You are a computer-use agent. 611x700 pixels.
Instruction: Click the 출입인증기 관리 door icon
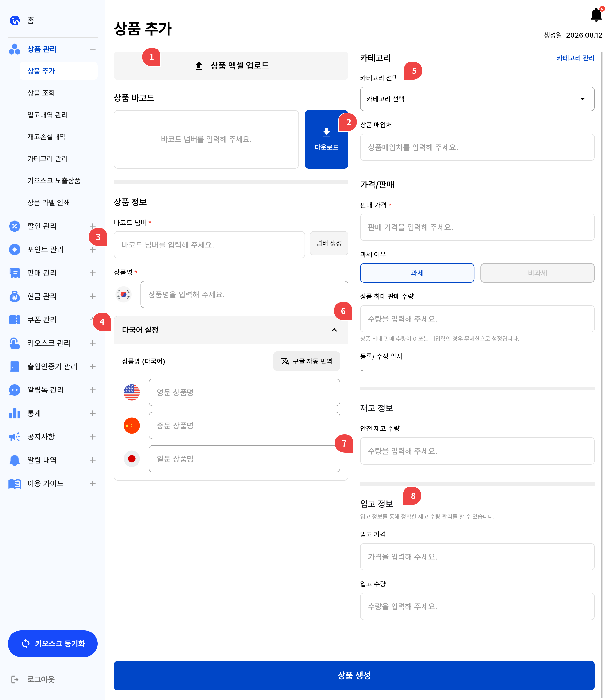click(15, 366)
